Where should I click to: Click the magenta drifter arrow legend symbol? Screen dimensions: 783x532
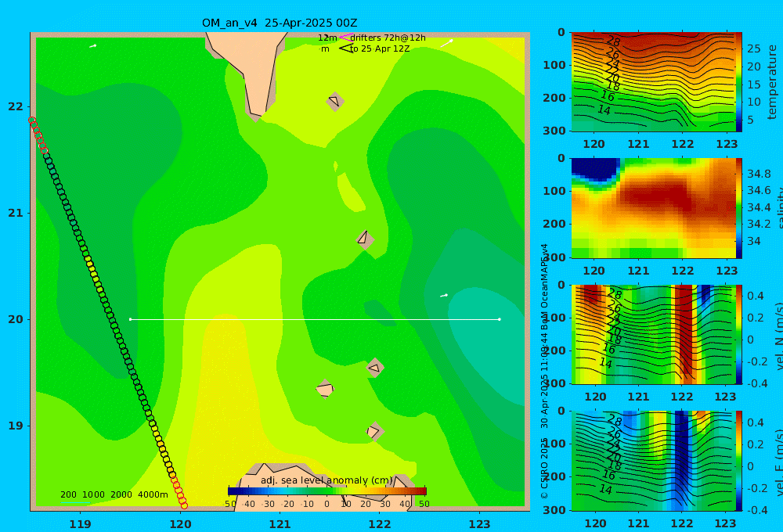345,37
